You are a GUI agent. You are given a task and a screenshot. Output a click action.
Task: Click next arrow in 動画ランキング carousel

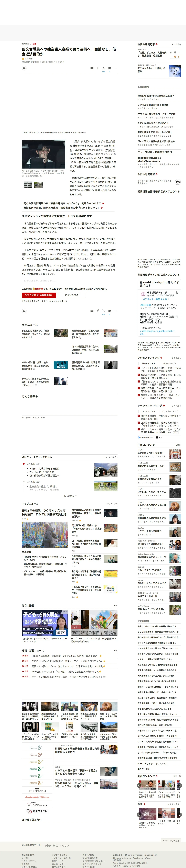[180, 785]
